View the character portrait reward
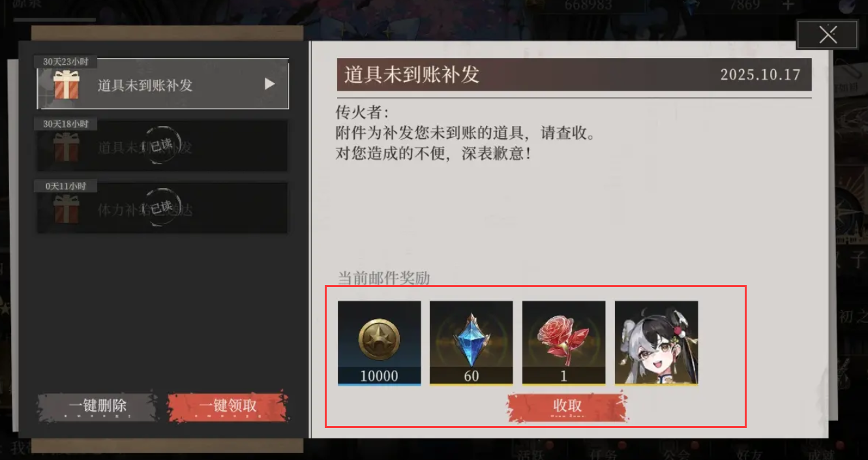Screen dimensions: 868x460 656,343
